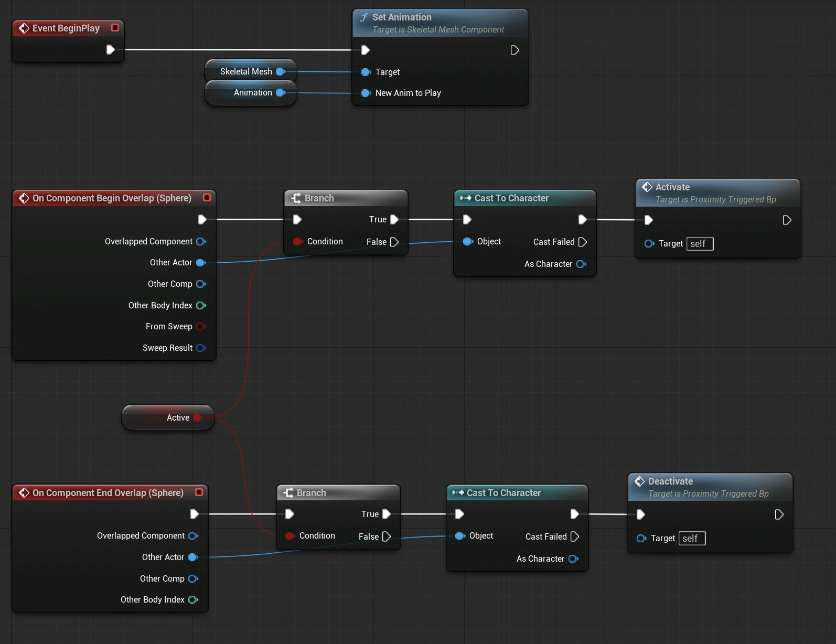The image size is (836, 644).
Task: Click the Active variable's red boolean pin
Action: [198, 417]
